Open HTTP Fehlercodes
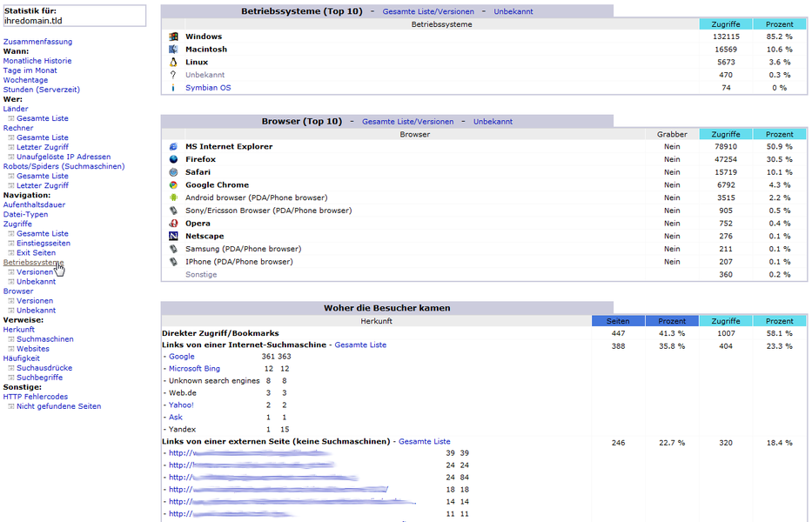 coord(35,397)
